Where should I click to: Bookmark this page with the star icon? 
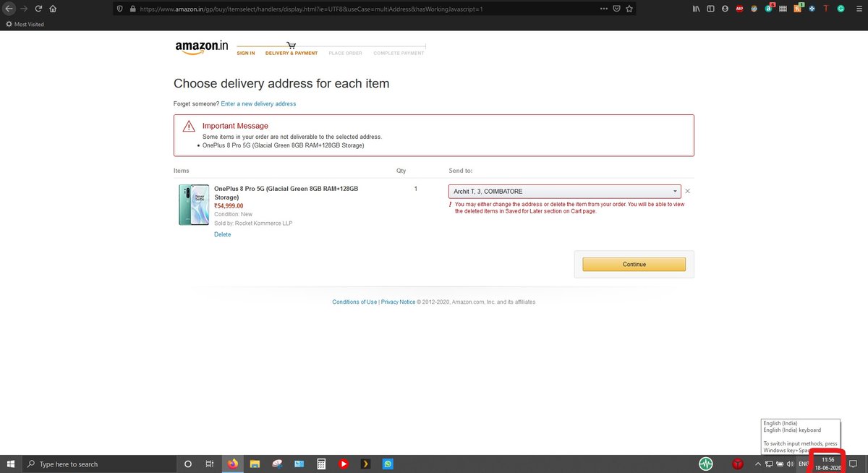(629, 9)
